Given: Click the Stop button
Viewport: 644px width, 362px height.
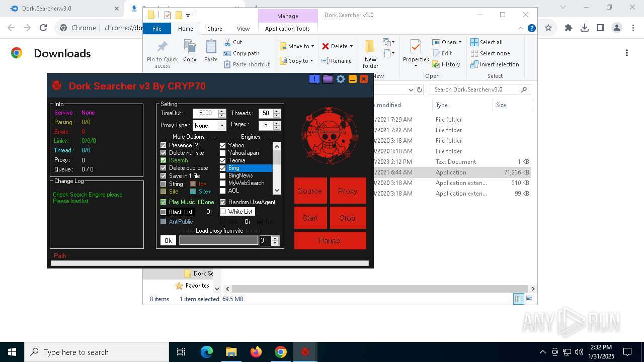Looking at the screenshot, I should coord(348,218).
